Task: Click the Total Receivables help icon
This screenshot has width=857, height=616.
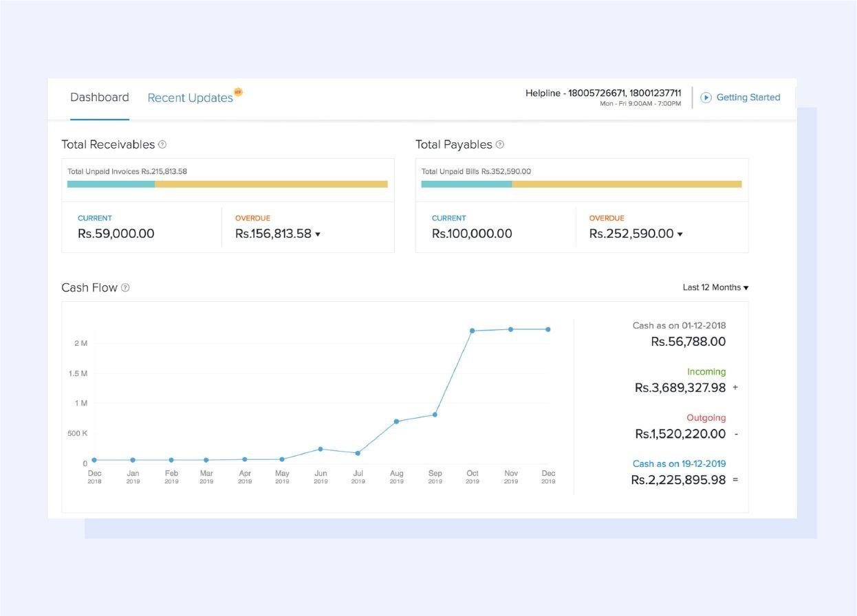Action: (162, 144)
